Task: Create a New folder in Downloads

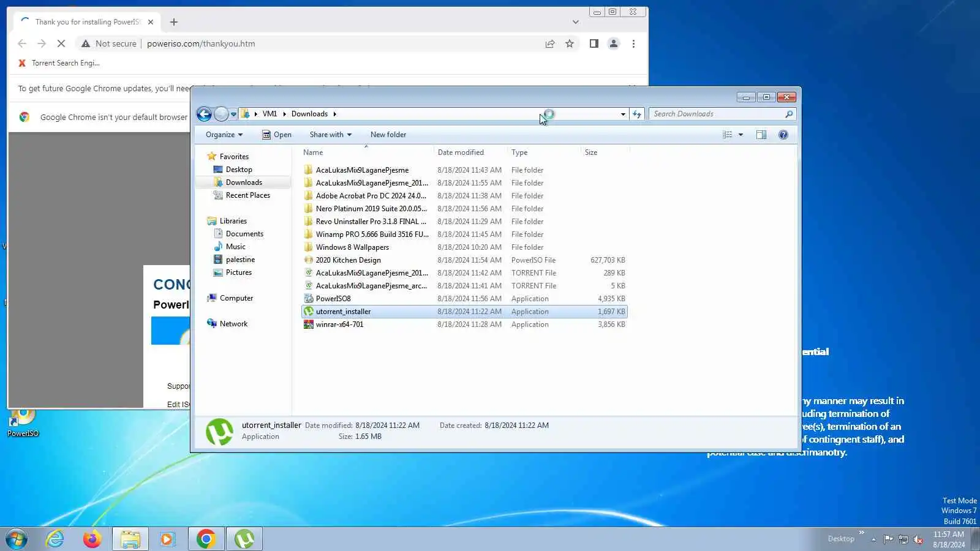Action: point(388,135)
